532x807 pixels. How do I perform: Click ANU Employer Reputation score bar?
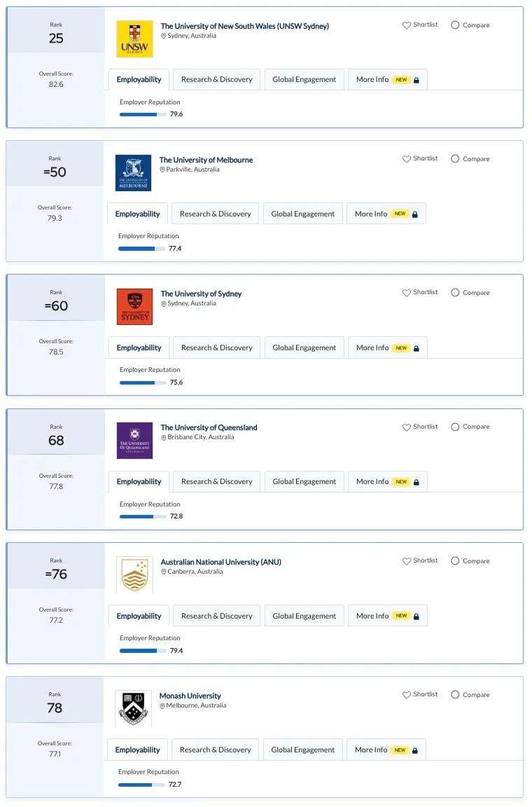tap(143, 651)
